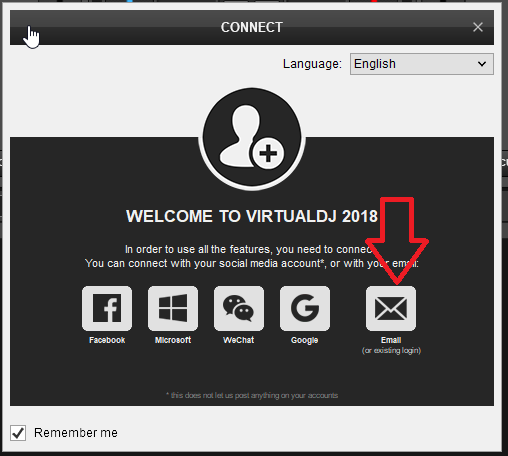508x456 pixels.
Task: Click the Microsoft text label
Action: point(173,340)
